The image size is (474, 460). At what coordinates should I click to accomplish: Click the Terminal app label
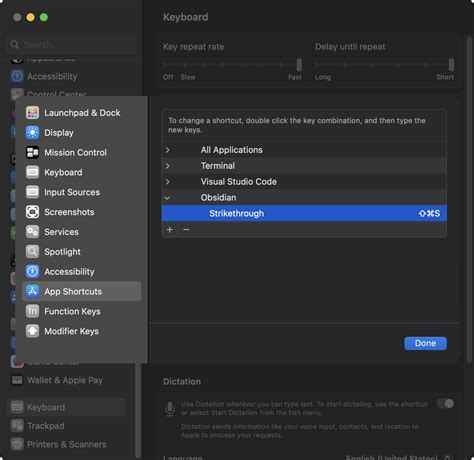[x=218, y=166]
